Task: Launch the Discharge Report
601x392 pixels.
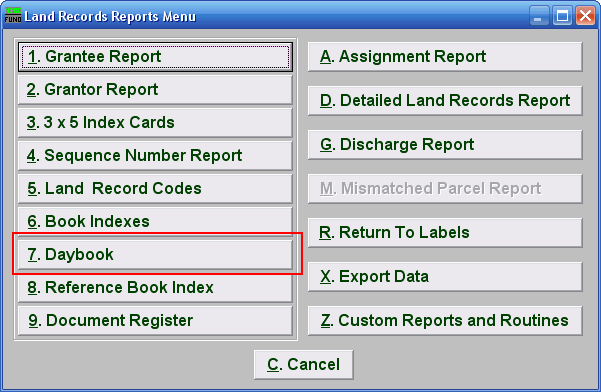Action: point(445,145)
